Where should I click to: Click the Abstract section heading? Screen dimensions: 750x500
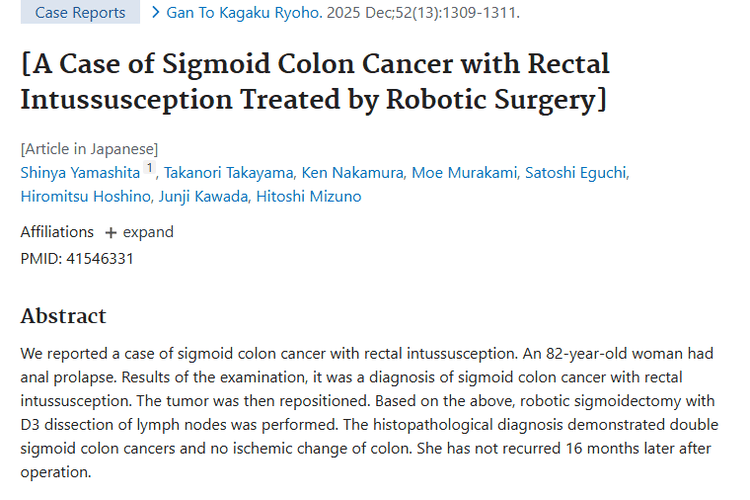click(63, 316)
